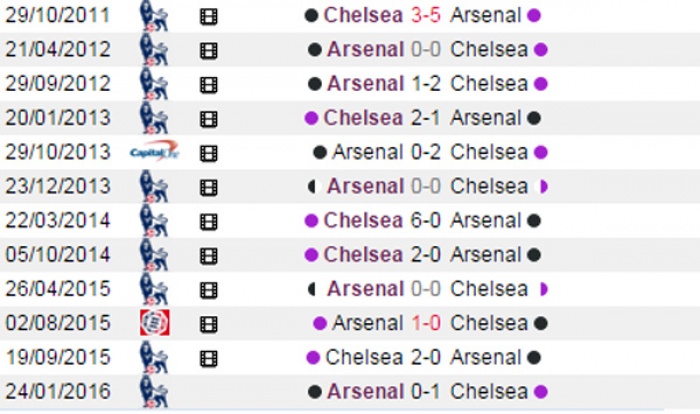Open video icon for 21/04/2012 match

208,51
